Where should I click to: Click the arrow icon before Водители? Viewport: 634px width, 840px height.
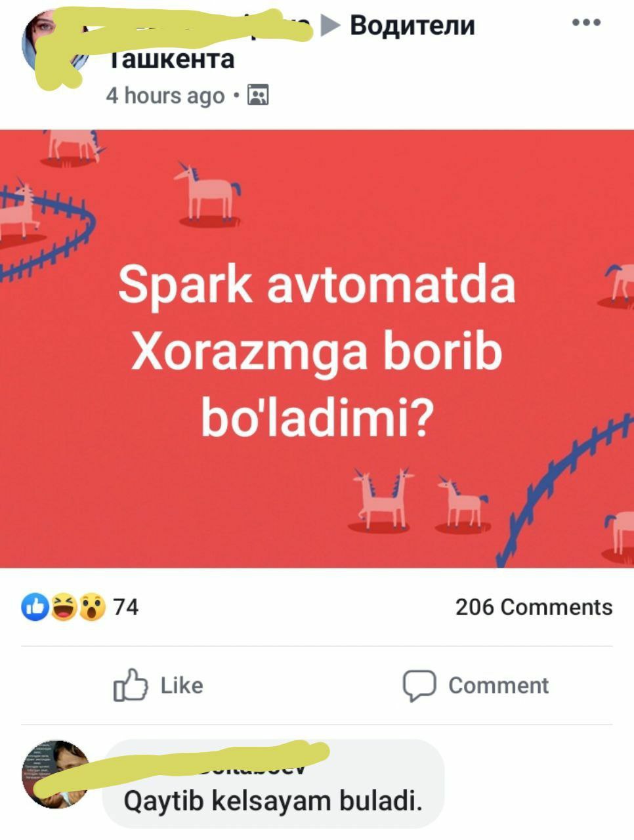click(331, 26)
